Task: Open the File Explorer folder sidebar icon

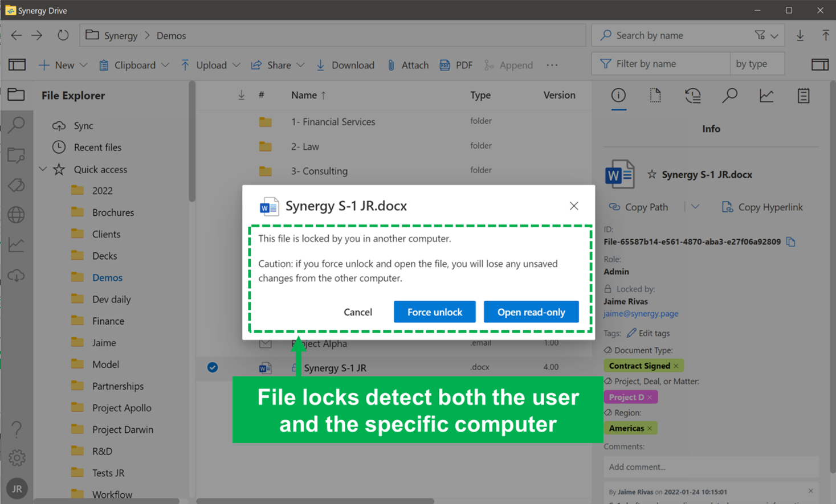Action: [x=17, y=94]
